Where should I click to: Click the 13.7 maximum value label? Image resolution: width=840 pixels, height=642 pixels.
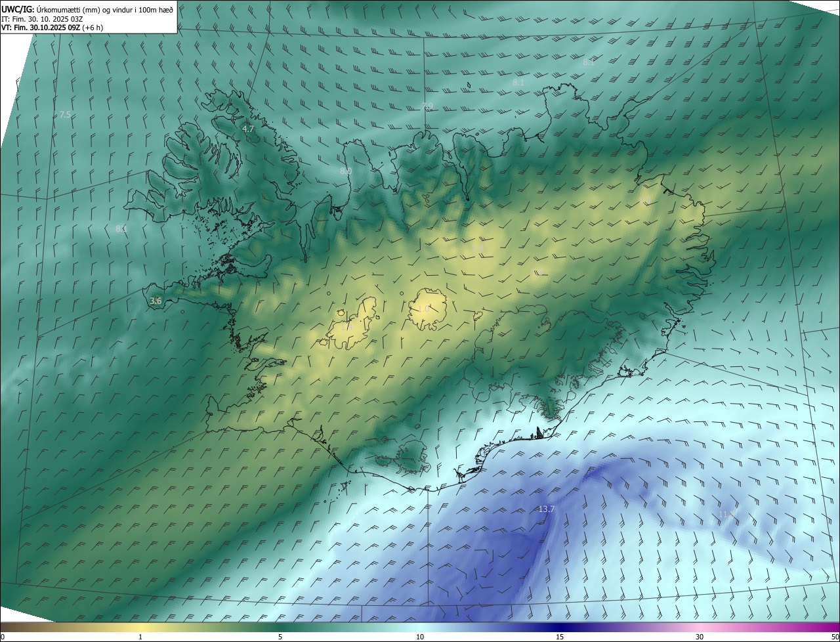pos(547,509)
